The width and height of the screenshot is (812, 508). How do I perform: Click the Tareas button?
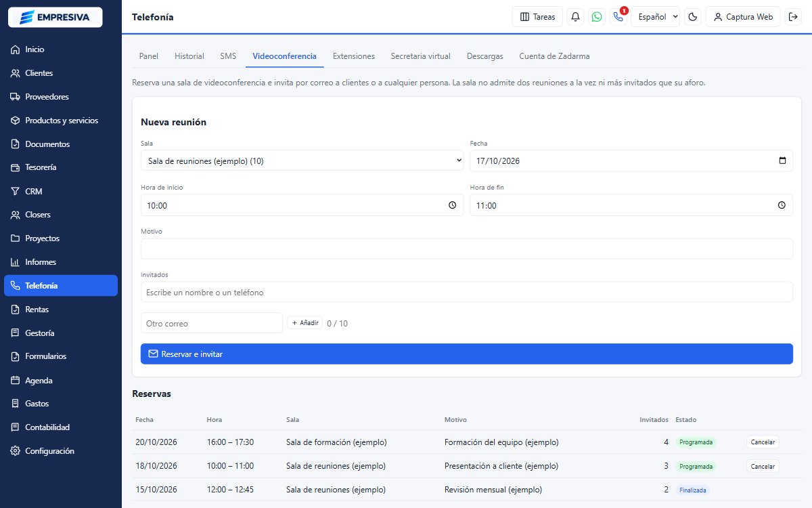[x=537, y=17]
